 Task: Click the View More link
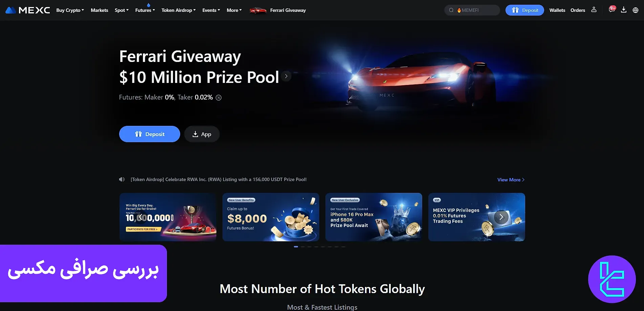click(x=511, y=180)
